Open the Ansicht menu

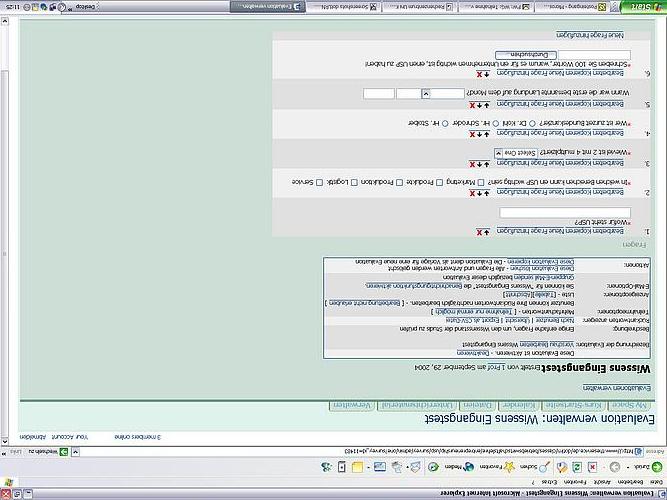(x=602, y=482)
